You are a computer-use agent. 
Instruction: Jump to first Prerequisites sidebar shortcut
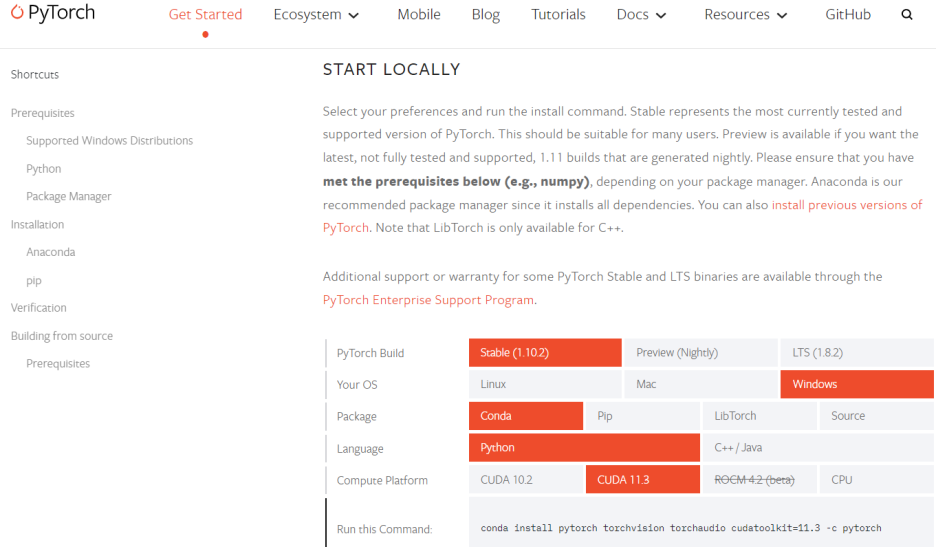[x=42, y=113]
